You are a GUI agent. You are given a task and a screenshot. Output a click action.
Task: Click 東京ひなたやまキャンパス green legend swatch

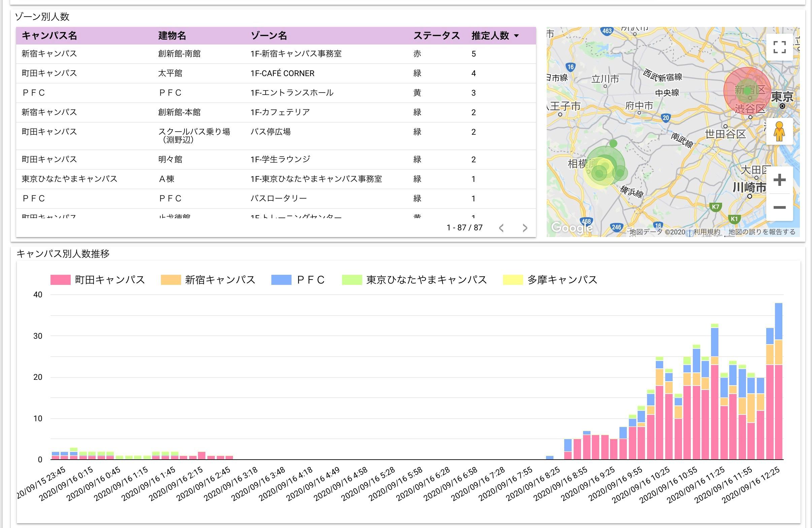pyautogui.click(x=352, y=280)
